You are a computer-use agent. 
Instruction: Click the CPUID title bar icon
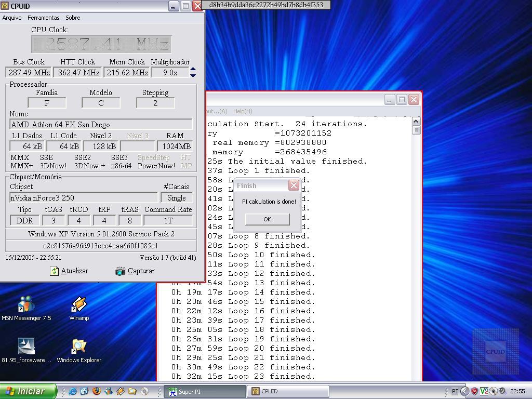pos(4,6)
